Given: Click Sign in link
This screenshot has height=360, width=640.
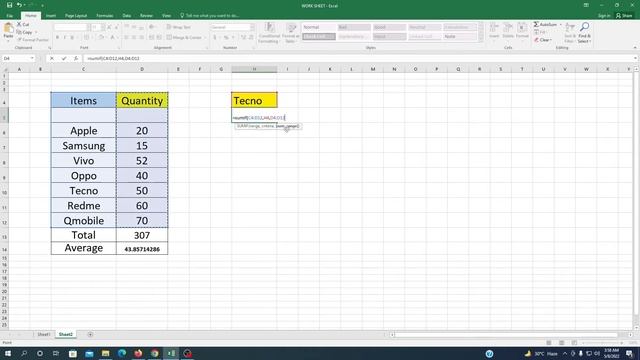Looking at the screenshot, I should pyautogui.click(x=604, y=16).
